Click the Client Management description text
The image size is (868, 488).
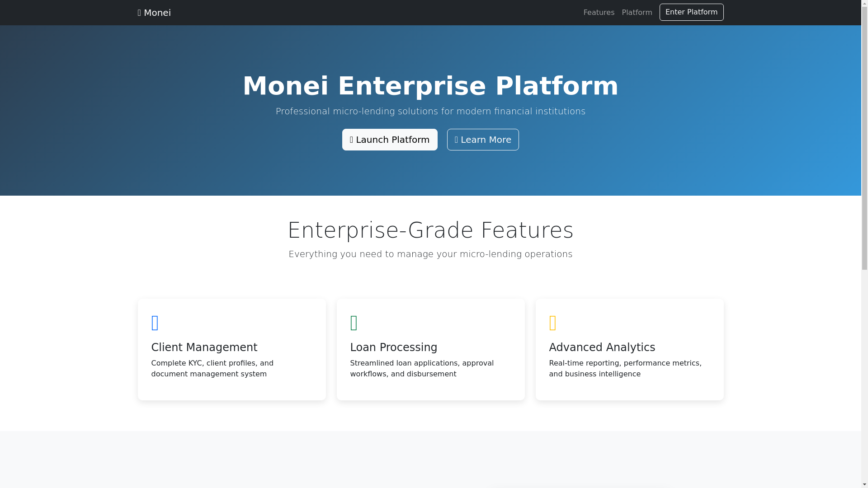pyautogui.click(x=212, y=368)
